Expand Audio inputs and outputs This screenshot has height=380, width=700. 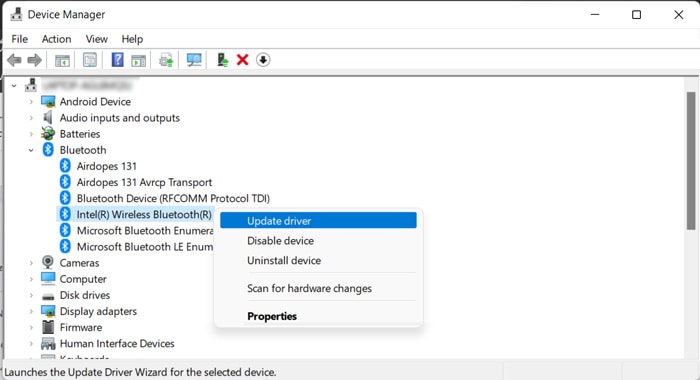31,118
